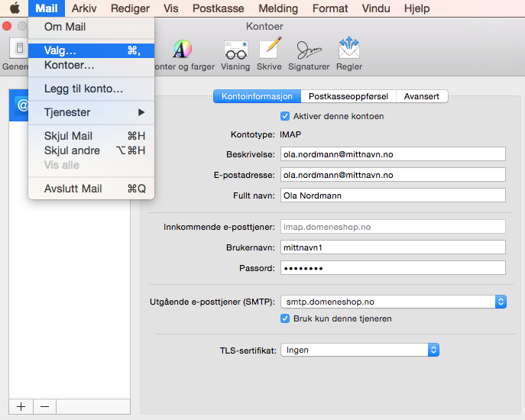Screen dimensions: 525x420
Task: Select the @ account in sidebar
Action: point(19,105)
